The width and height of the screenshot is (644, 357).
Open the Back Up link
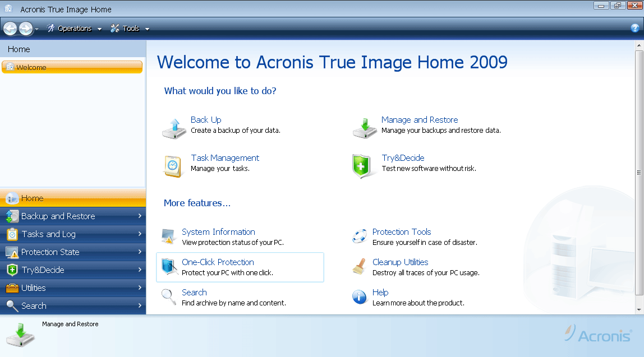point(206,120)
